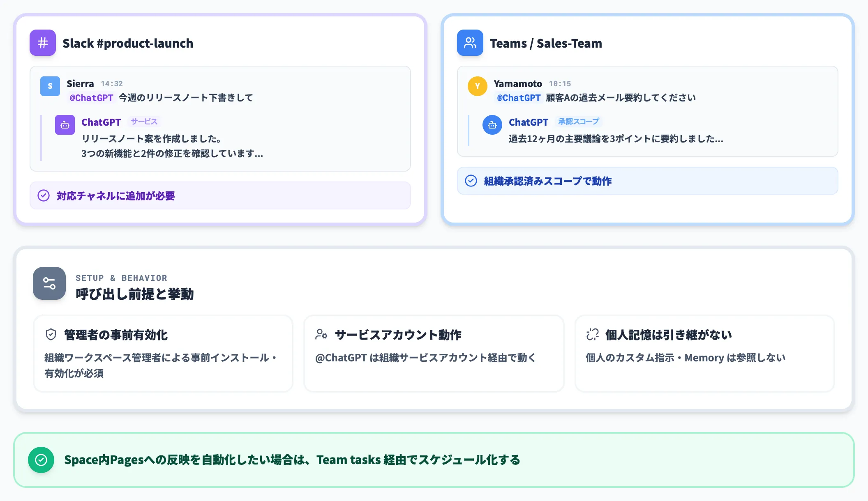Click text 個人のカスタム指示・Memory は参照しない

pos(686,358)
